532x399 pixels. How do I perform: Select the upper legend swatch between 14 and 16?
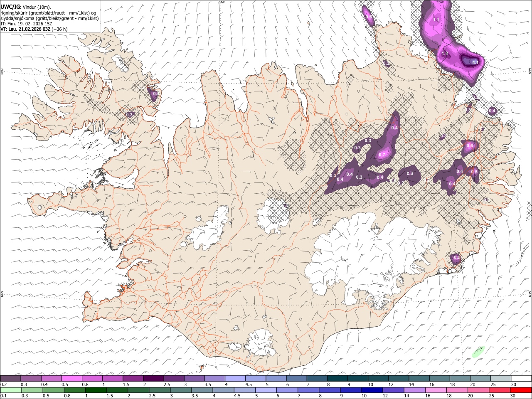point(419,379)
